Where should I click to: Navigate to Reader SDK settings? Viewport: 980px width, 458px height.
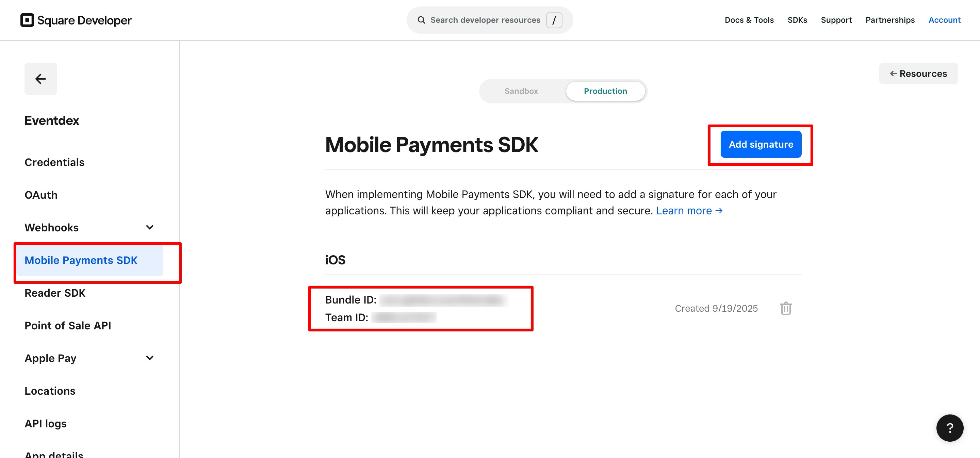pos(55,293)
